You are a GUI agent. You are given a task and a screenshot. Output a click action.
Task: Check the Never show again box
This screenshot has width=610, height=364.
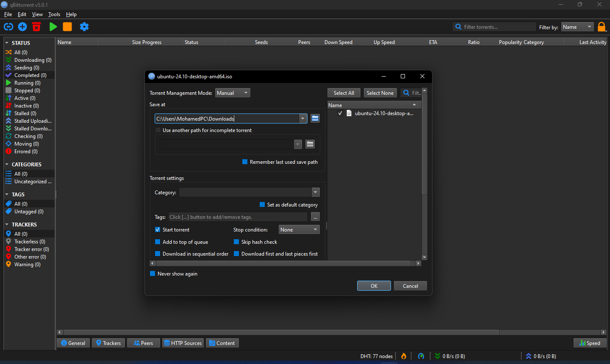tap(152, 274)
